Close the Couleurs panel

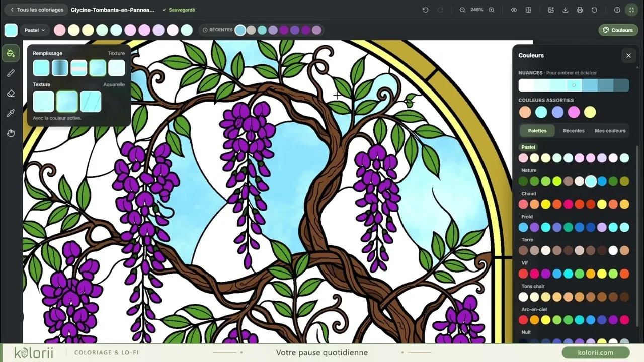(628, 55)
